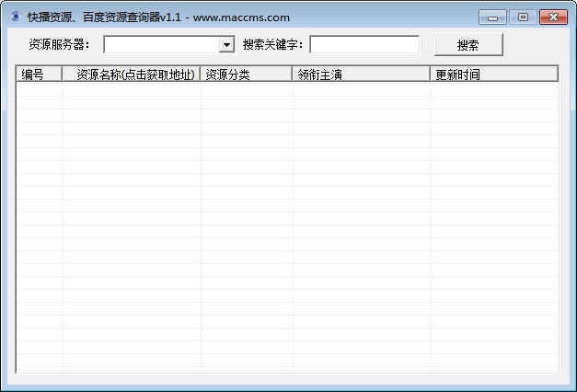Viewport: 577px width, 392px height.
Task: Click the 领衔主演 column header
Action: [x=362, y=75]
